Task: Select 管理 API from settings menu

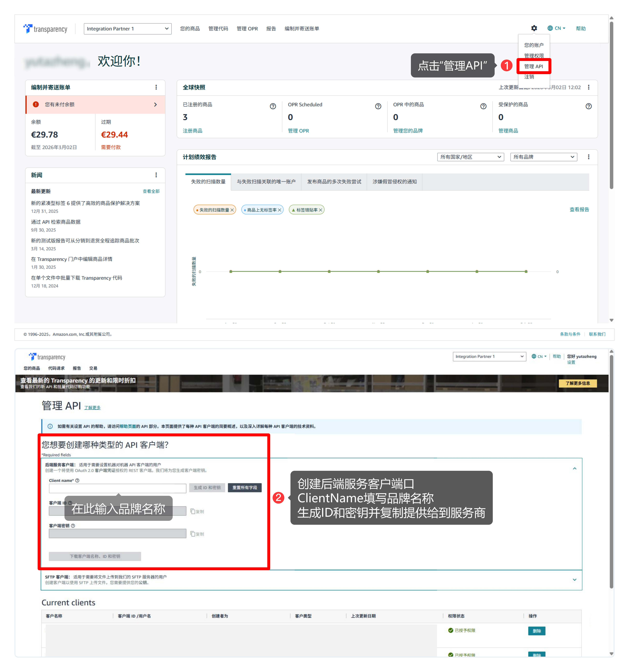Action: (x=533, y=66)
